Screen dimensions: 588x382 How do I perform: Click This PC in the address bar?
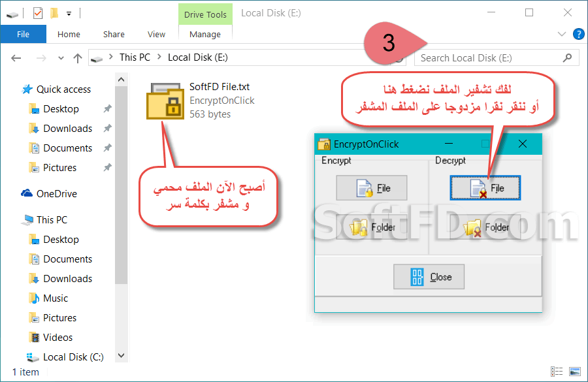tap(135, 57)
